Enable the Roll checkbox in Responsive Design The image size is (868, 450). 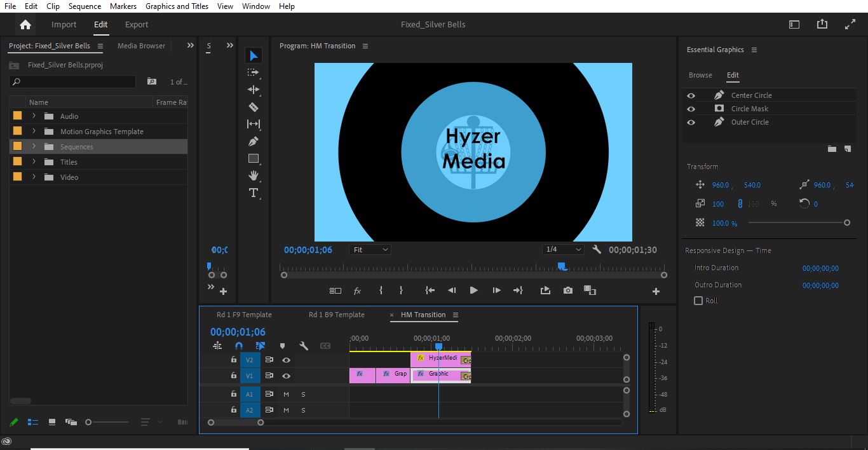click(697, 300)
